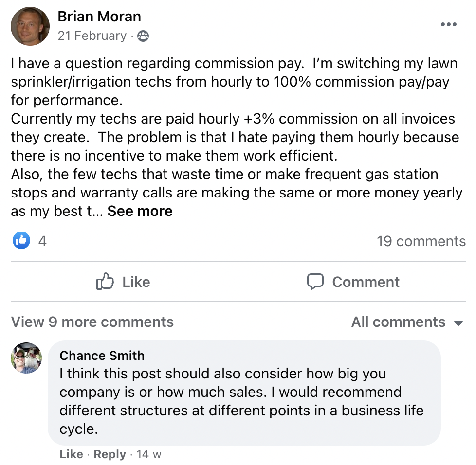The image size is (476, 465).
Task: Click the speech bubble Comment icon
Action: point(315,282)
